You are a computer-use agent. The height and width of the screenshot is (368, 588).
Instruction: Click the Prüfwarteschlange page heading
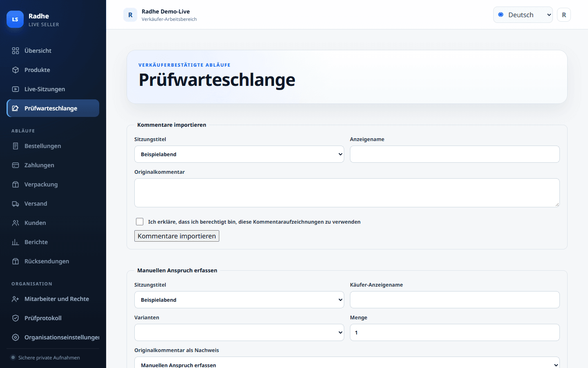point(217,80)
